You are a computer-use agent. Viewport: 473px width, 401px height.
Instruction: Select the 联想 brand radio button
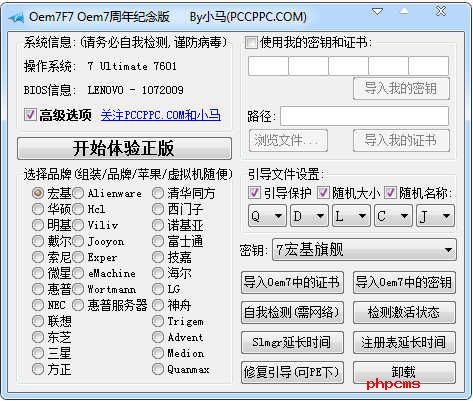pyautogui.click(x=38, y=321)
